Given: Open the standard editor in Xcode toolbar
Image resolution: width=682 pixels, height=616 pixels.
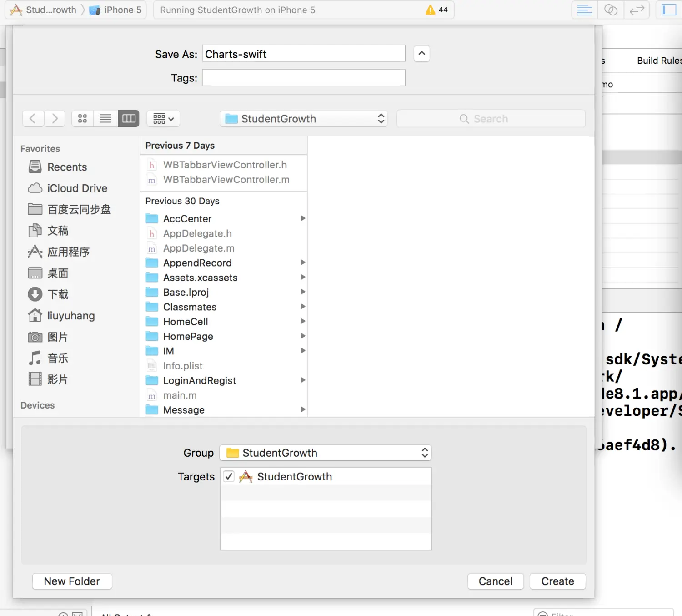Looking at the screenshot, I should pos(584,10).
